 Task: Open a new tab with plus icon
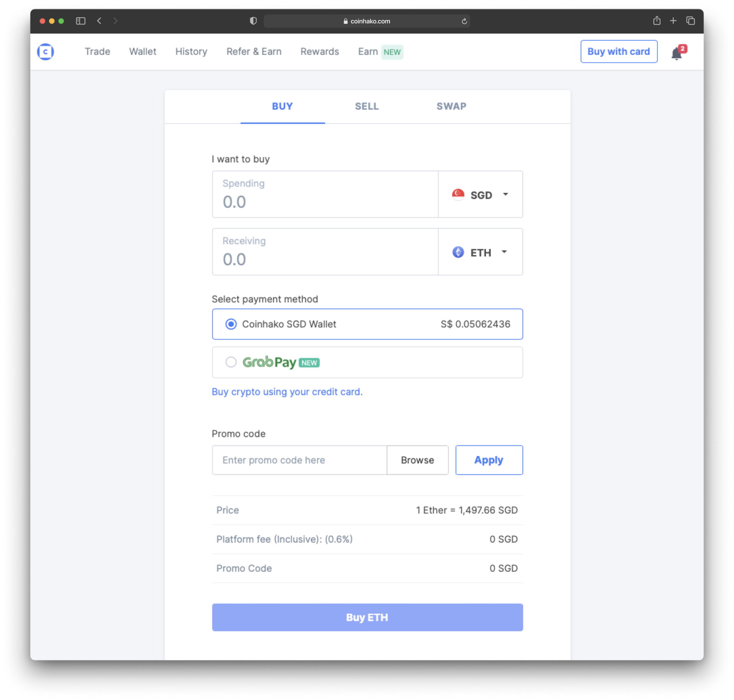(x=673, y=21)
